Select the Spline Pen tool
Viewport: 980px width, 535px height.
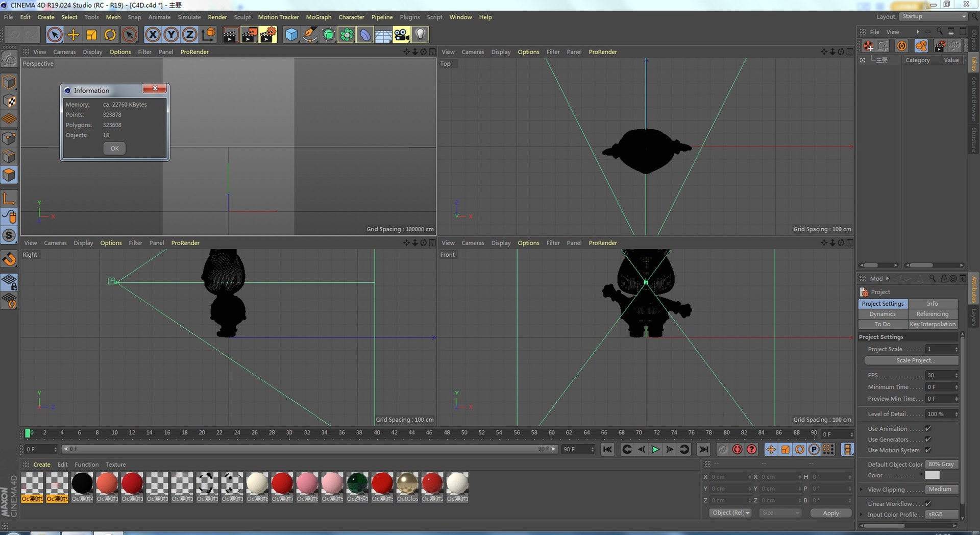tap(310, 35)
